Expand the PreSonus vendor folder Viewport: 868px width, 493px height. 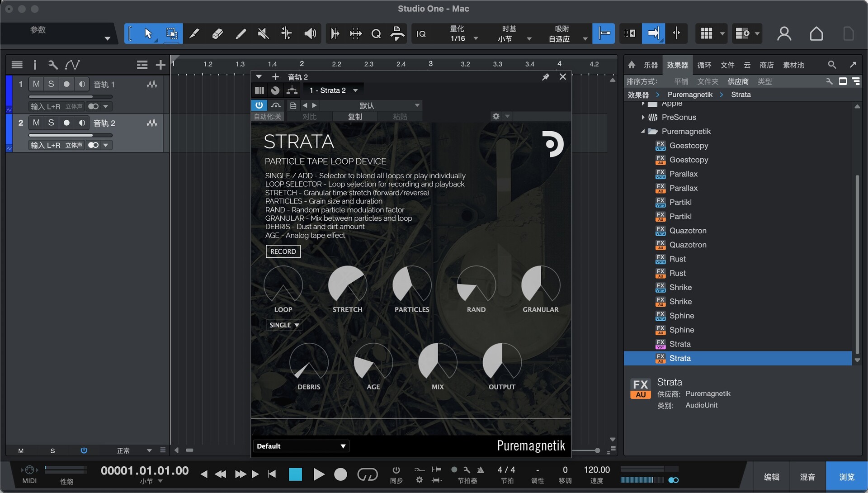click(643, 117)
